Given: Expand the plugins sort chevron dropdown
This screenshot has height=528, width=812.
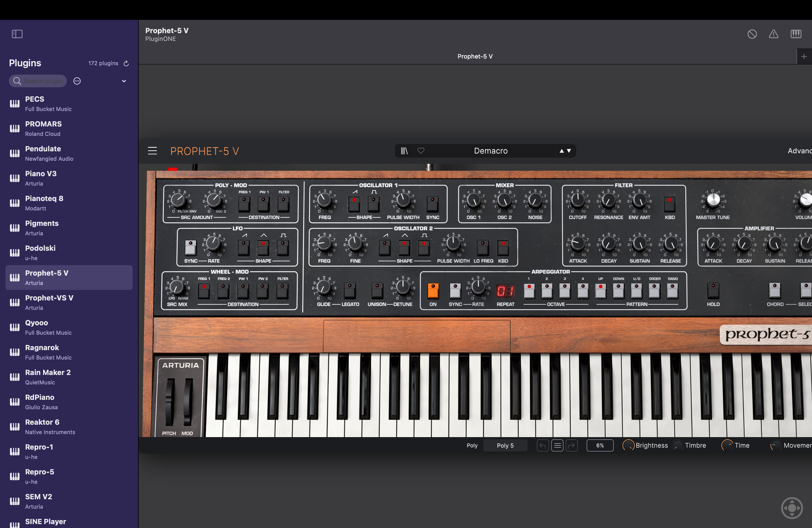Looking at the screenshot, I should point(124,81).
